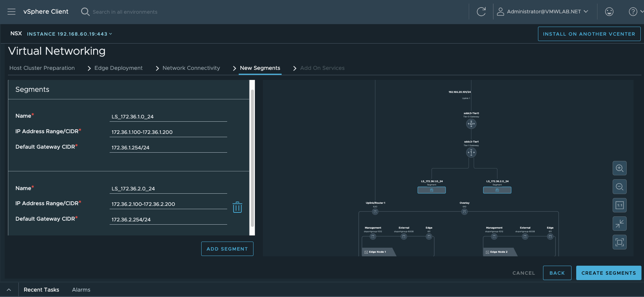Click the vSphere Client title link
The image size is (644, 297).
tap(46, 12)
